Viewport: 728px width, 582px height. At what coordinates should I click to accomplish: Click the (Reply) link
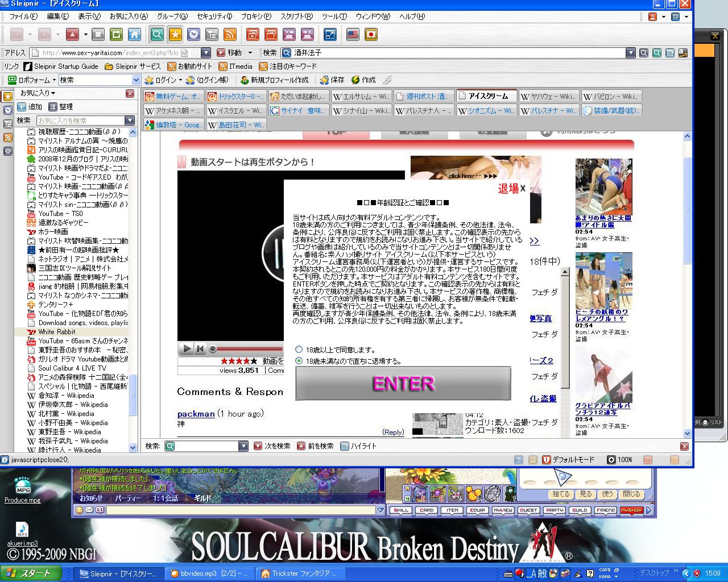[x=393, y=433]
